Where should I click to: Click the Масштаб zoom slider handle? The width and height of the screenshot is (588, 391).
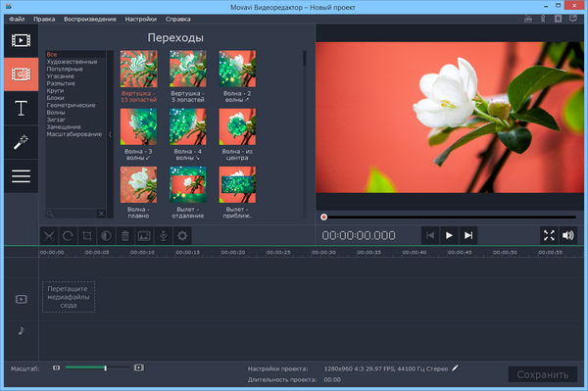106,368
